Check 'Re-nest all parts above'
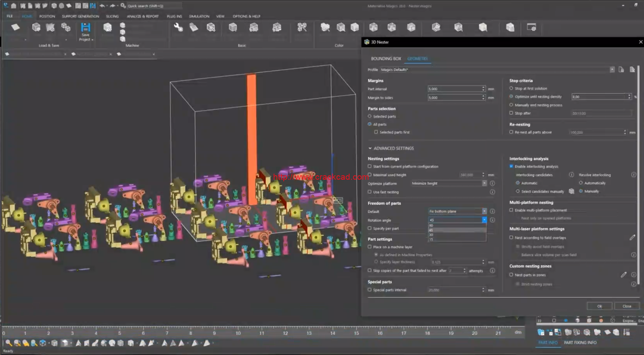Screen dimensions: 644x355 [511, 132]
